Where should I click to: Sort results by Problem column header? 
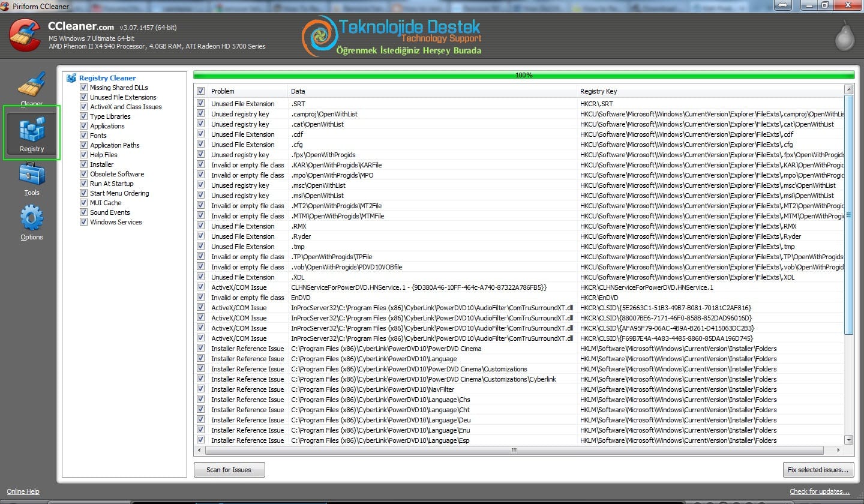247,91
